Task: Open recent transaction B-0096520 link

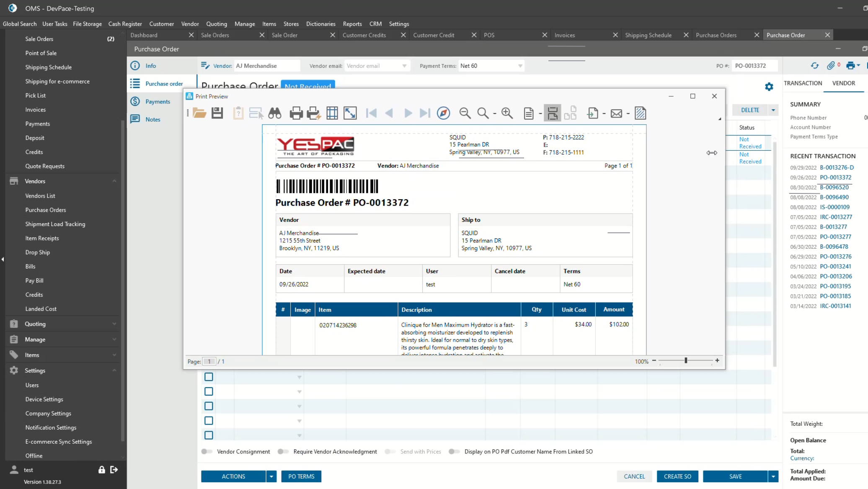Action: click(834, 187)
